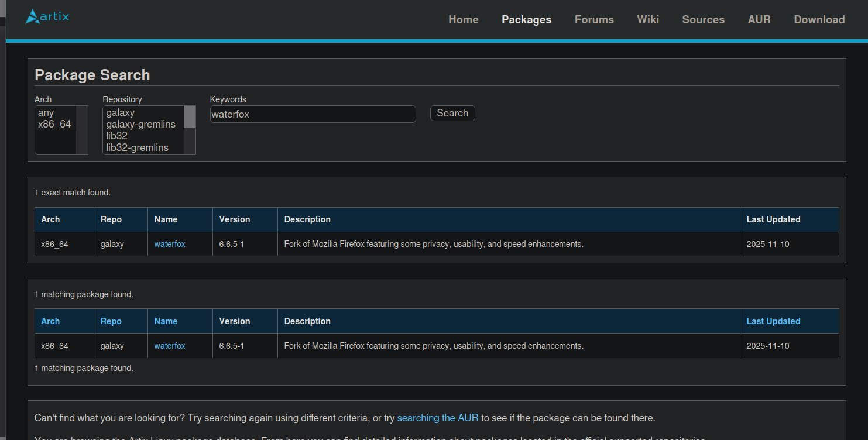Click version 6.6.5-1 in exact match row
This screenshot has height=440, width=868.
tap(232, 244)
